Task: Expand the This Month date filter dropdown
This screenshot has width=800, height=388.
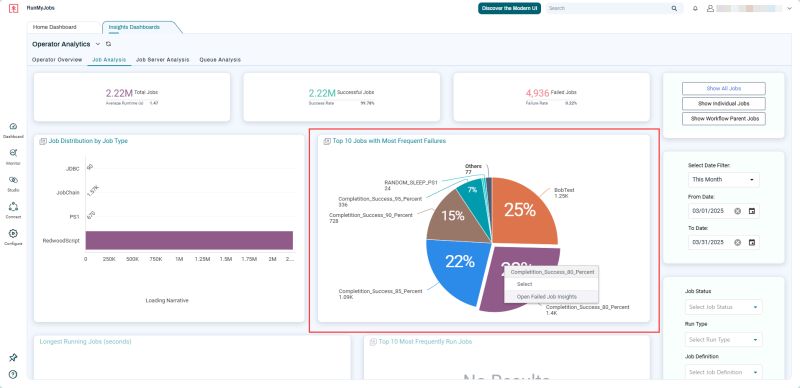Action: pos(723,180)
